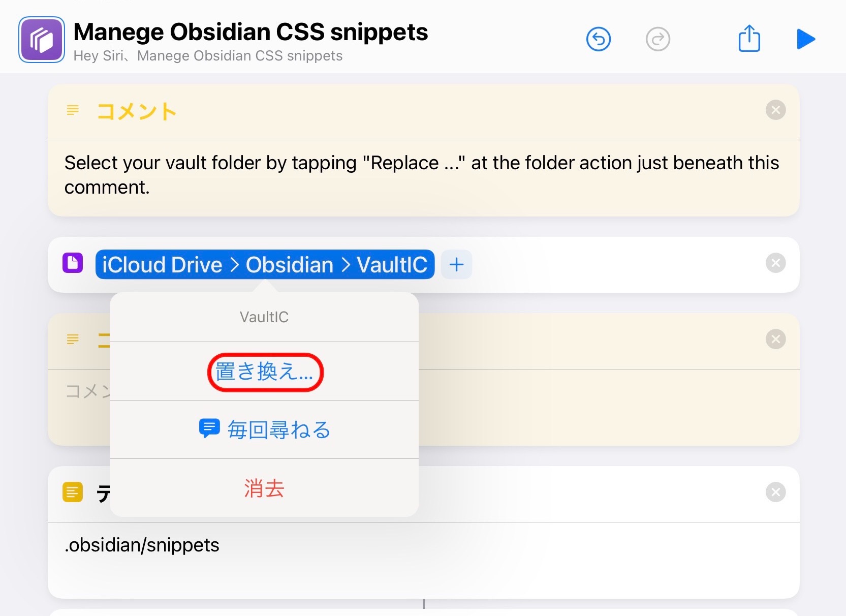The height and width of the screenshot is (616, 846).
Task: Click the yellow text icon beside .obsidian/snippets
Action: [73, 492]
